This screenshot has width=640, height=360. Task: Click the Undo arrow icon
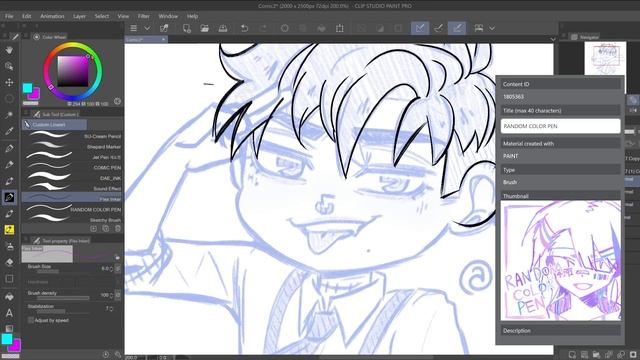244,28
